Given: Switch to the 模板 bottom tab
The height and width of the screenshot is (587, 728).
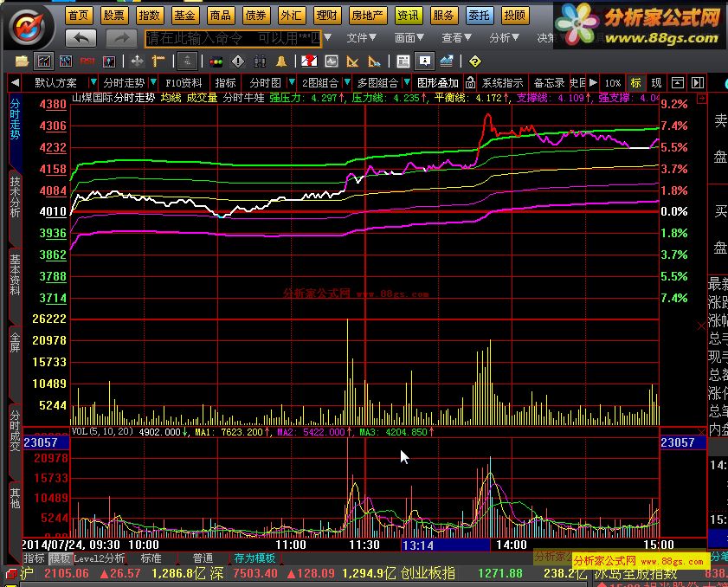Looking at the screenshot, I should click(x=60, y=558).
